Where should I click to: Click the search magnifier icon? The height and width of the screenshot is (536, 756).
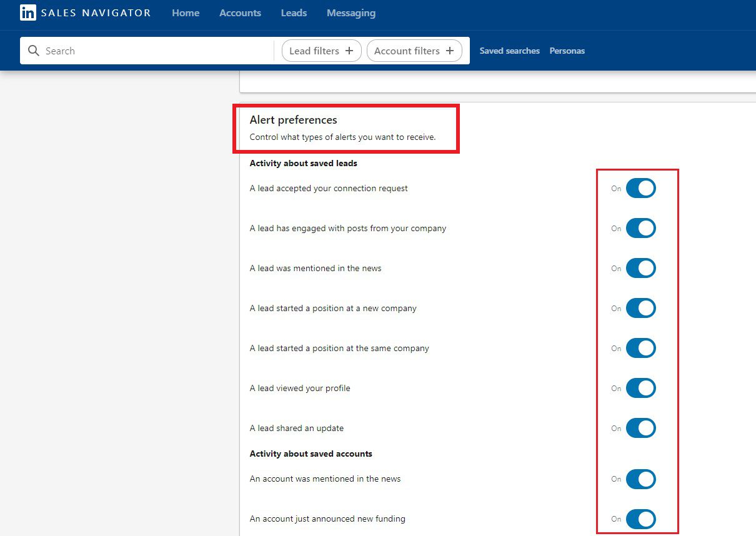coord(34,51)
